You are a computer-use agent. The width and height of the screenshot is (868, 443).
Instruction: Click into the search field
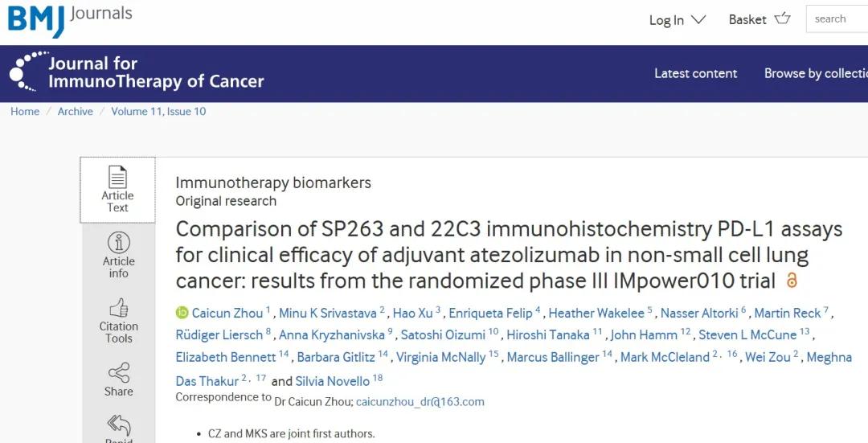click(x=837, y=18)
